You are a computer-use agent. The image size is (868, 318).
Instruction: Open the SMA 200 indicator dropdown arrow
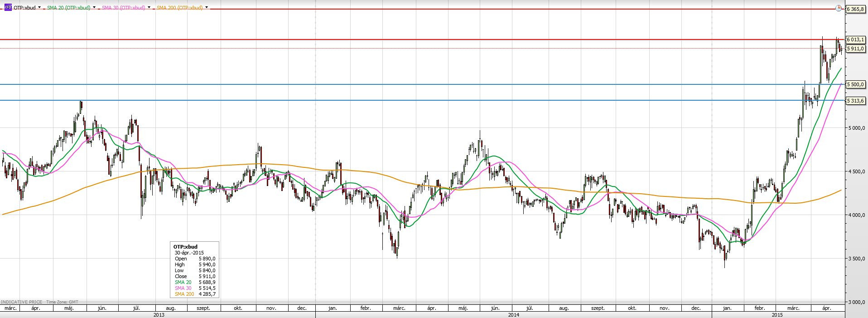[x=207, y=7]
